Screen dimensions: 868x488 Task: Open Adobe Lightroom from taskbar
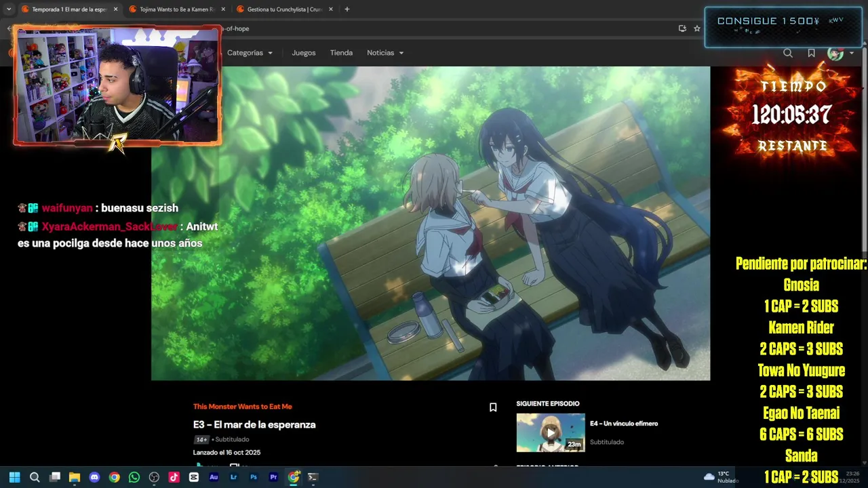coord(234,477)
